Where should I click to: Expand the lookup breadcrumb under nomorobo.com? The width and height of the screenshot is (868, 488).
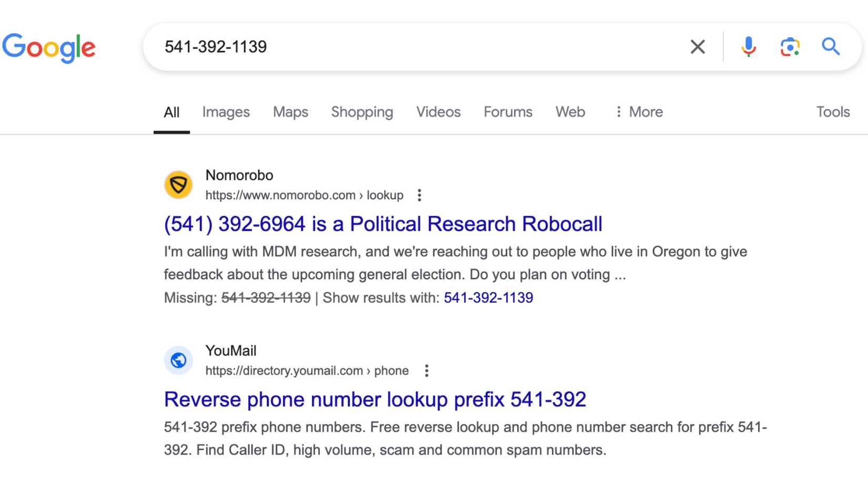[x=387, y=195]
